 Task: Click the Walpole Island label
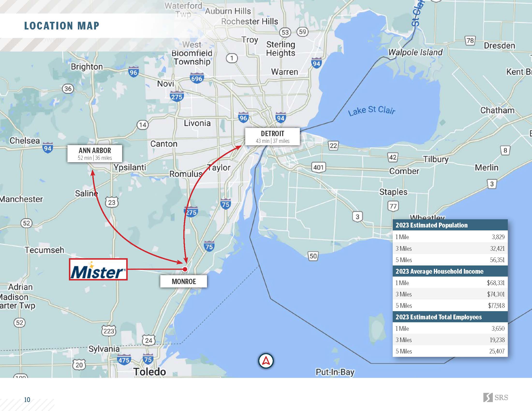[x=415, y=52]
